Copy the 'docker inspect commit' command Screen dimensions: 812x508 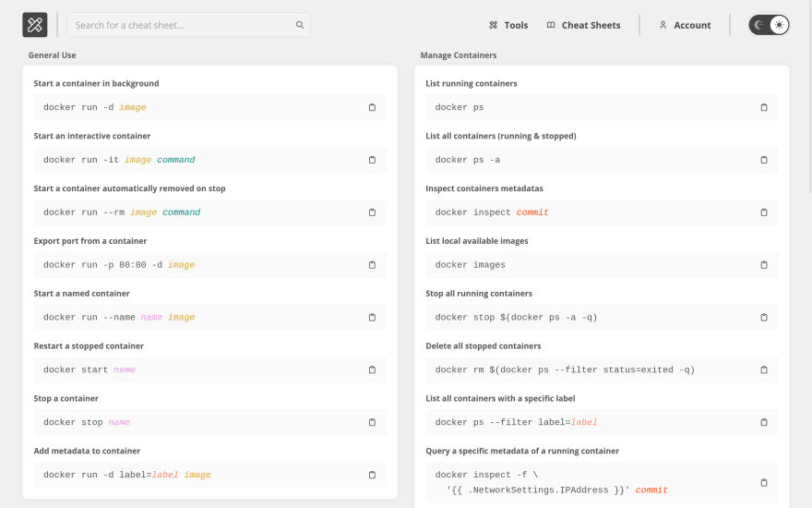coord(764,212)
